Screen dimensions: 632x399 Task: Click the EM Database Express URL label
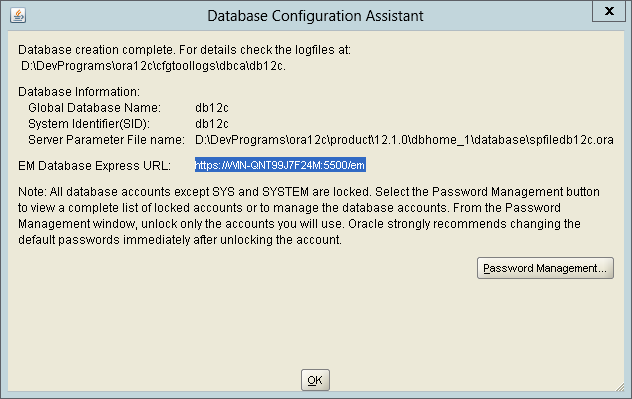[94, 166]
